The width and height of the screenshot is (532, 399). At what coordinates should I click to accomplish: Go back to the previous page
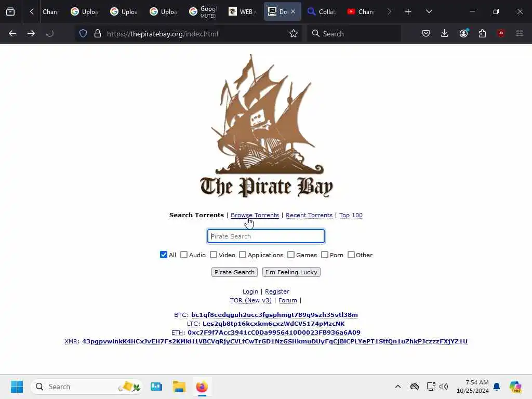pos(12,34)
